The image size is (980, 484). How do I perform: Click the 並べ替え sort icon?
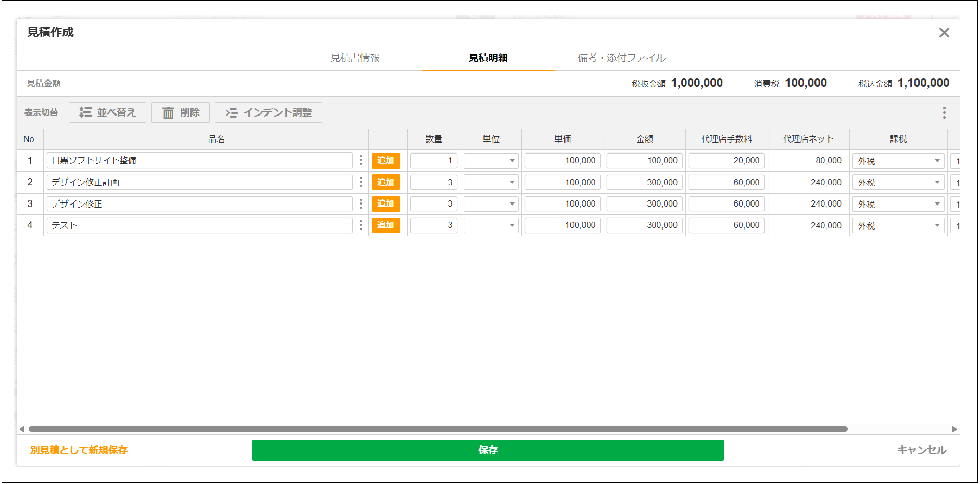tap(86, 112)
